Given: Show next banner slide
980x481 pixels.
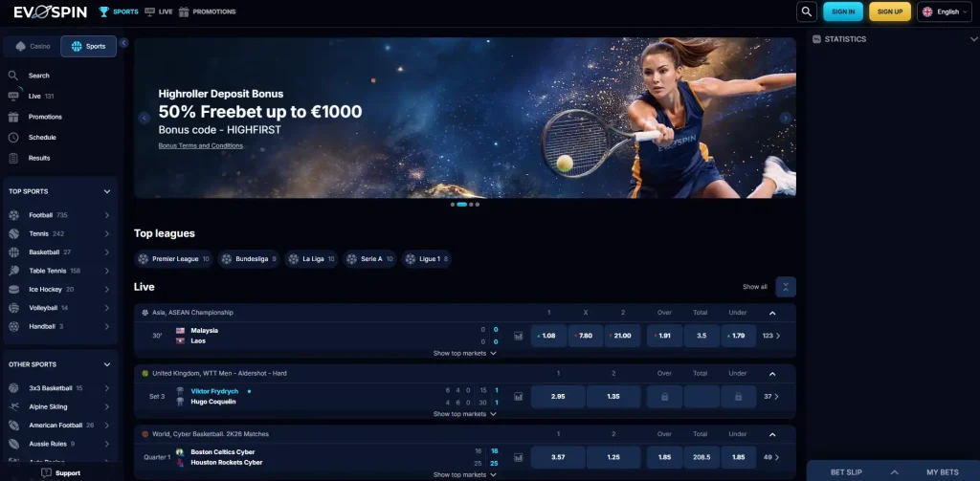Looking at the screenshot, I should [x=786, y=118].
